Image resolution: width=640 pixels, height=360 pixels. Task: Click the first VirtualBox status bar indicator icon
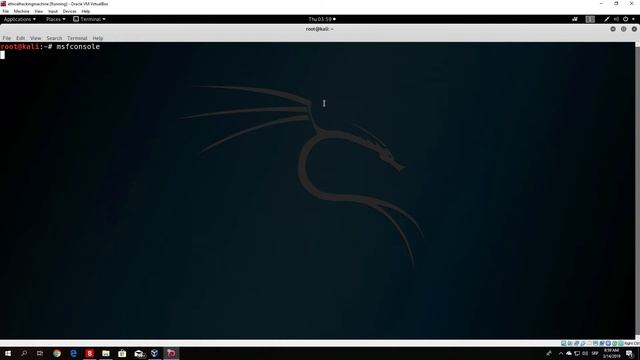pyautogui.click(x=563, y=344)
